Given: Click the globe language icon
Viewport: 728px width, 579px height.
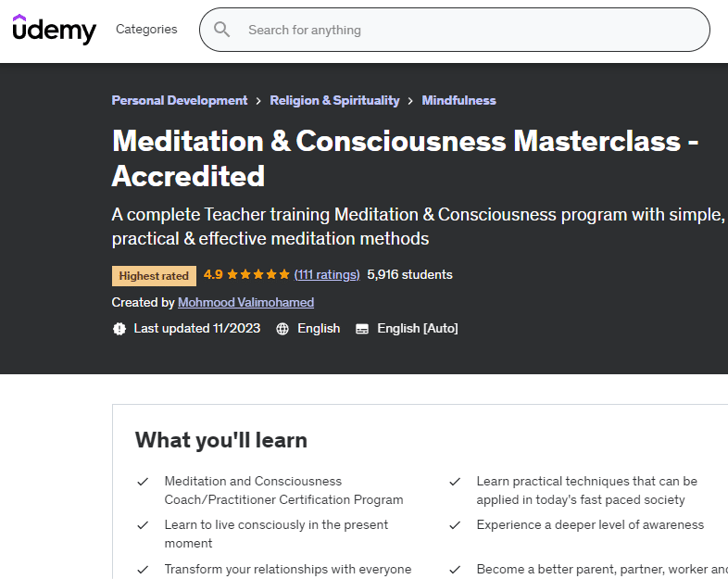Looking at the screenshot, I should pyautogui.click(x=282, y=329).
